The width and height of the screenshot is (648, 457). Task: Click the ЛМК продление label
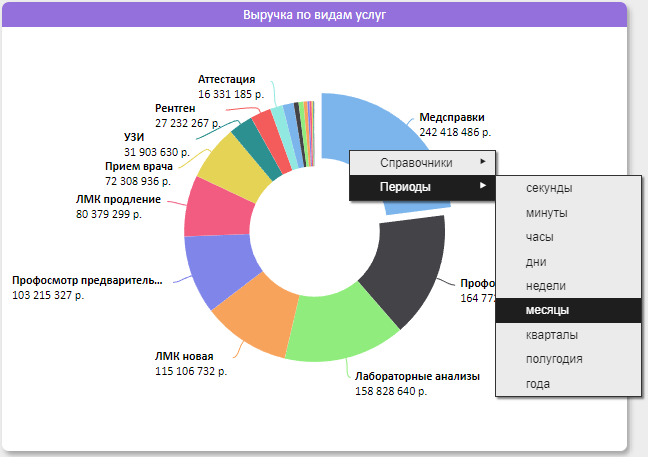coord(118,199)
